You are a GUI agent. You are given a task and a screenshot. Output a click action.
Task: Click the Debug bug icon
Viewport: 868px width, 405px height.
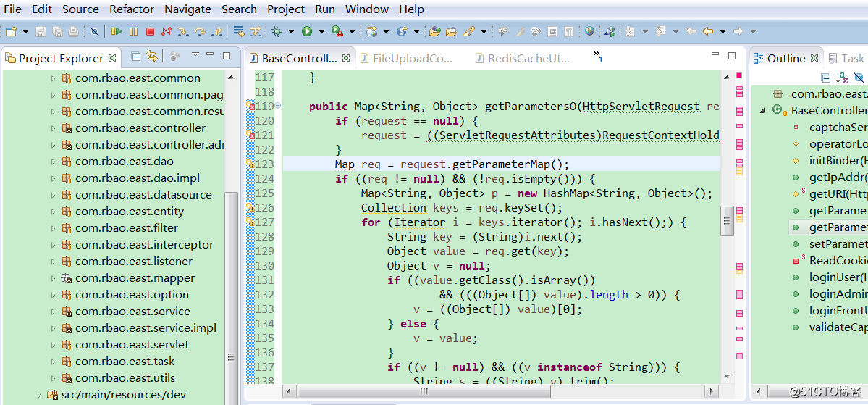click(x=277, y=32)
